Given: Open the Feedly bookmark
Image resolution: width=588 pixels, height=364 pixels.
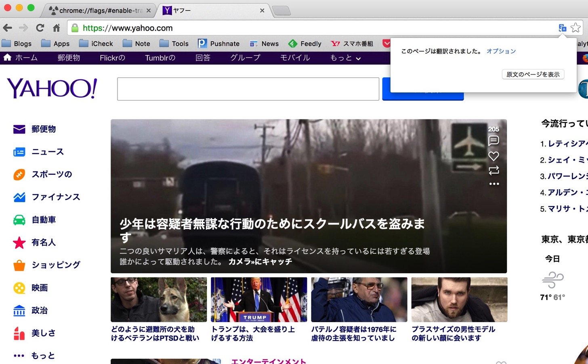Looking at the screenshot, I should 305,44.
